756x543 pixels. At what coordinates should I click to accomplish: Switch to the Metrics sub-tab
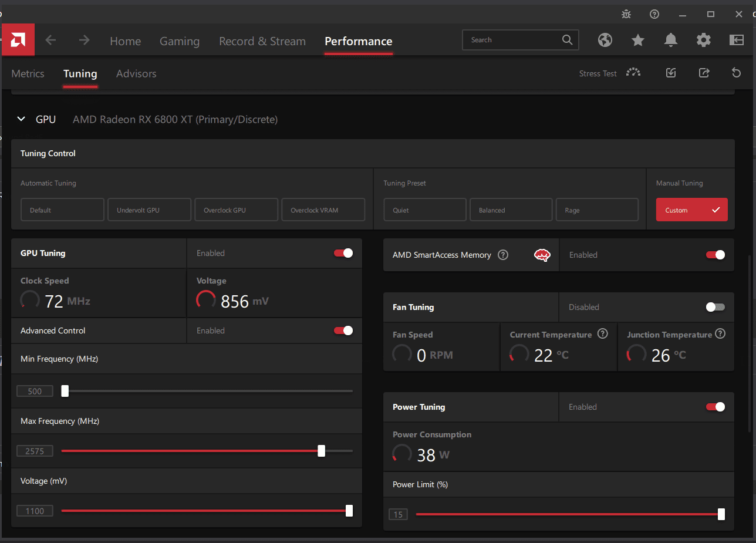coord(28,73)
